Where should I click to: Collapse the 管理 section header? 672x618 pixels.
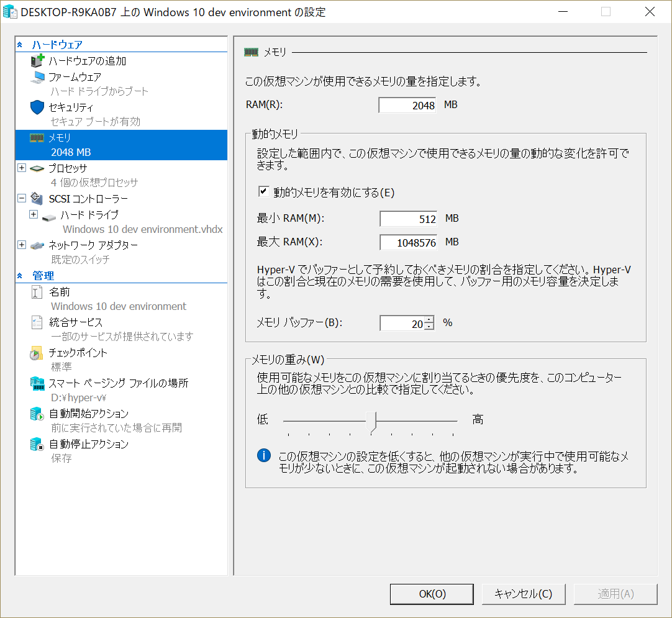pos(20,275)
